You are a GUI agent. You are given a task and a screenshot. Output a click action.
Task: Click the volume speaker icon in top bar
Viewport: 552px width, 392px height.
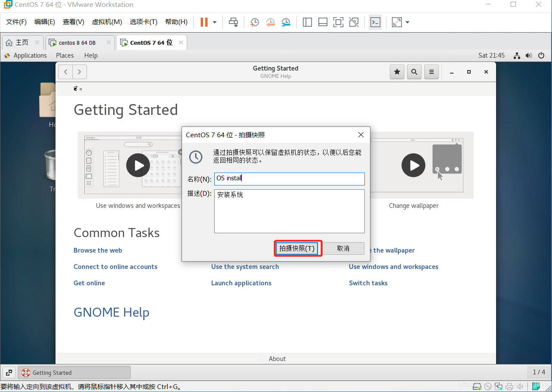pyautogui.click(x=529, y=56)
